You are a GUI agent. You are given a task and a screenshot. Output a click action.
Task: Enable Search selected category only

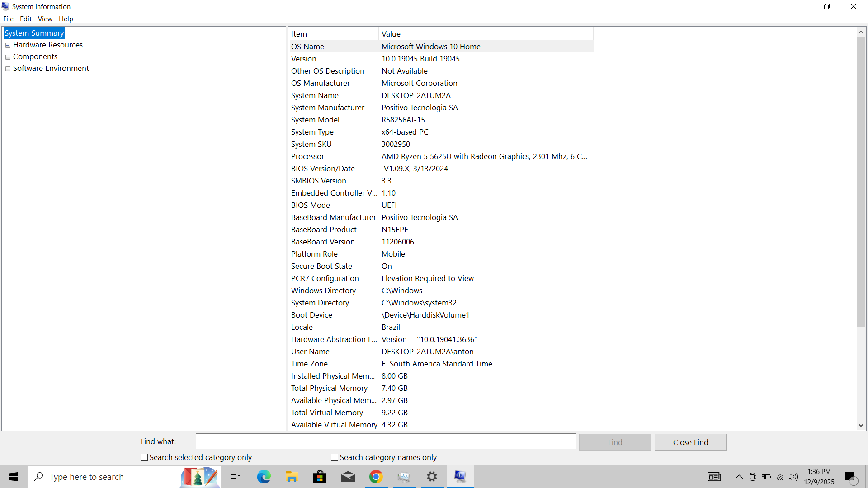click(144, 457)
